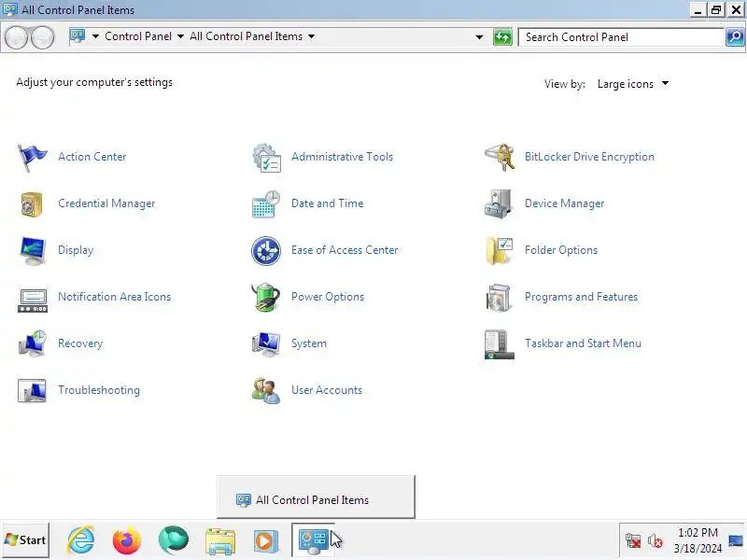Image resolution: width=747 pixels, height=560 pixels.
Task: Open the green swirl app in taskbar
Action: point(174,540)
